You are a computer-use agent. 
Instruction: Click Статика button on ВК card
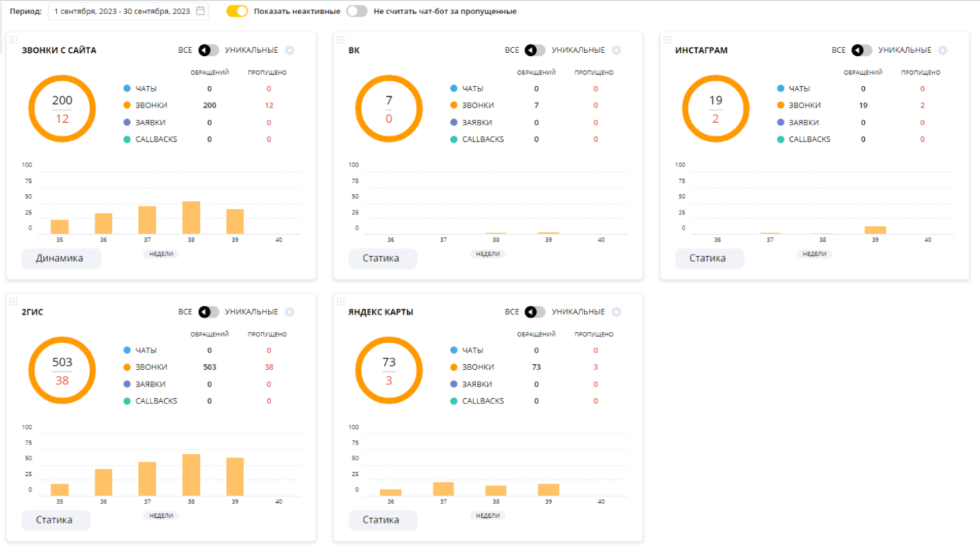(x=381, y=259)
